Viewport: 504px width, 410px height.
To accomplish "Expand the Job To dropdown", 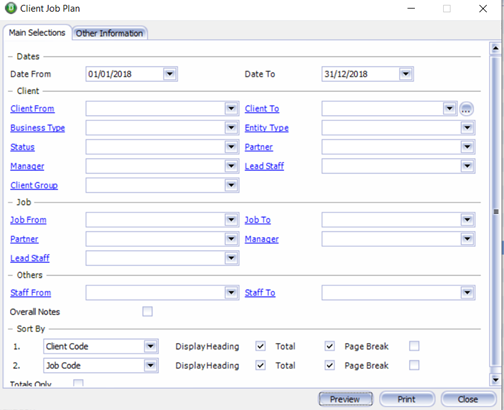I will coord(467,220).
